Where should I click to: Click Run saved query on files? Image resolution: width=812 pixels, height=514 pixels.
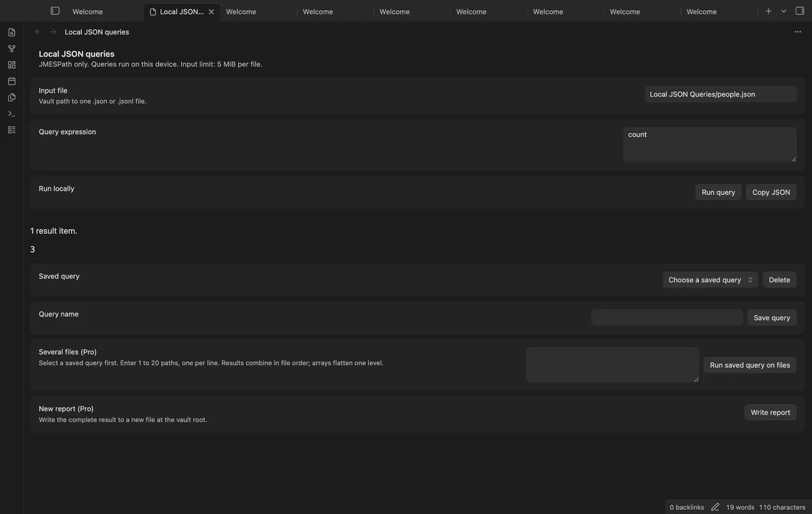tap(750, 365)
